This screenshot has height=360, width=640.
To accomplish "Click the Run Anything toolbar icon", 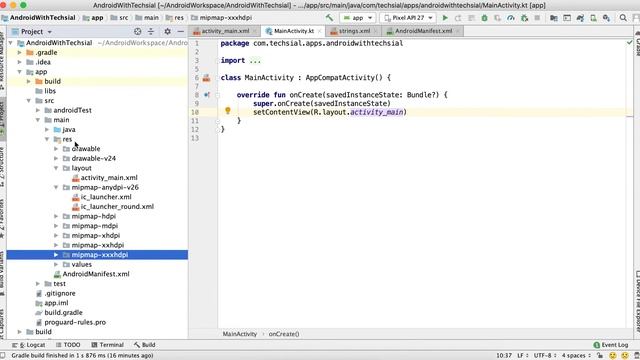I will pos(567,18).
